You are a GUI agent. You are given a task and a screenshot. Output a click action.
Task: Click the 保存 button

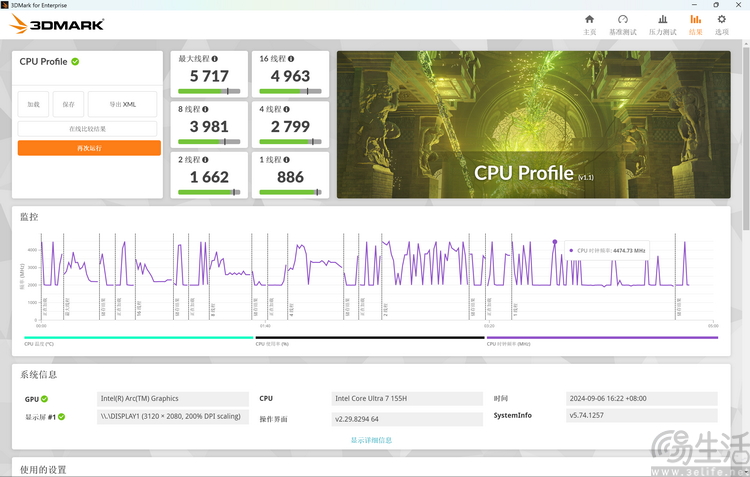(x=68, y=104)
